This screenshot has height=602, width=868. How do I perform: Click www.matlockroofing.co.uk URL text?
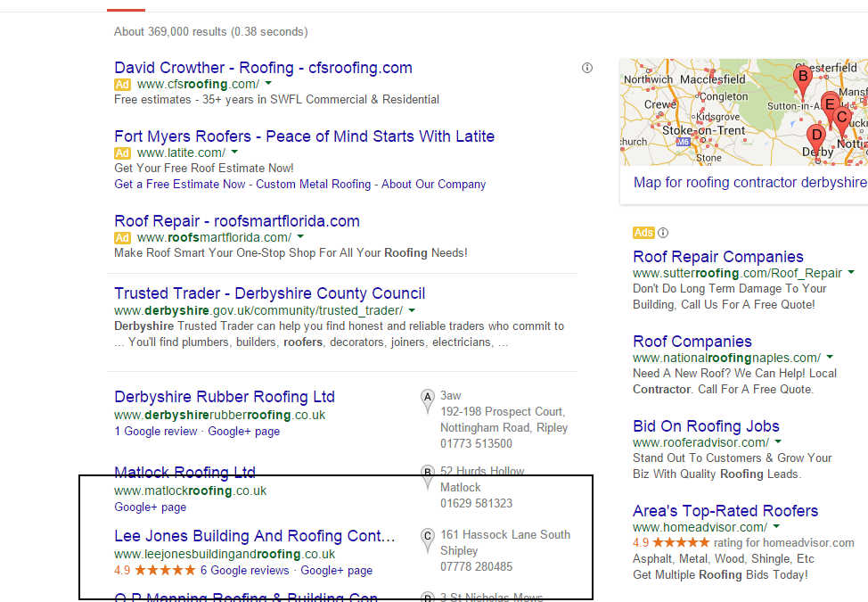click(x=191, y=491)
